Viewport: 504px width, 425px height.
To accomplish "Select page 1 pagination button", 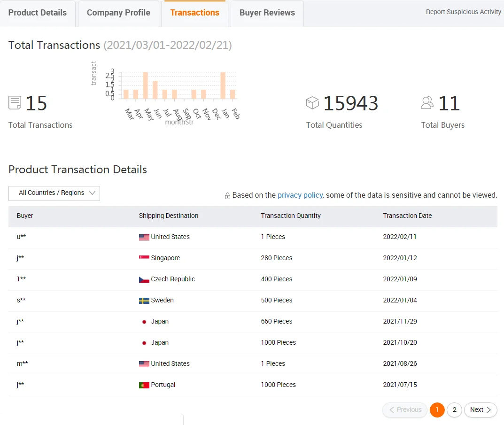I will pos(437,410).
